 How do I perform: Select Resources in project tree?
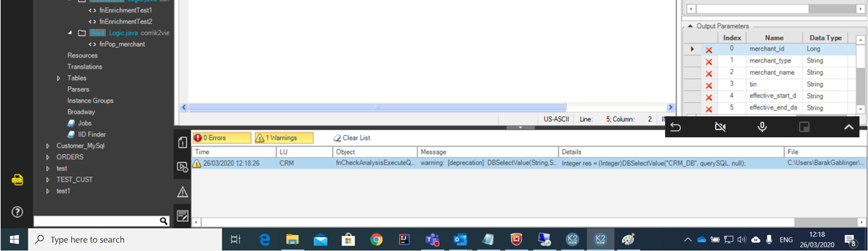(x=82, y=55)
